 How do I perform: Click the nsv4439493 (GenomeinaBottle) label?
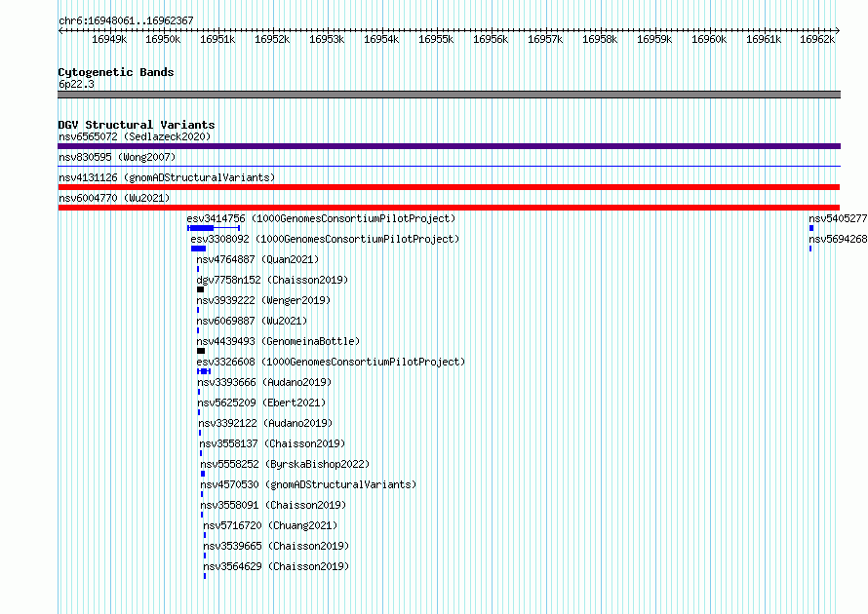pos(278,341)
